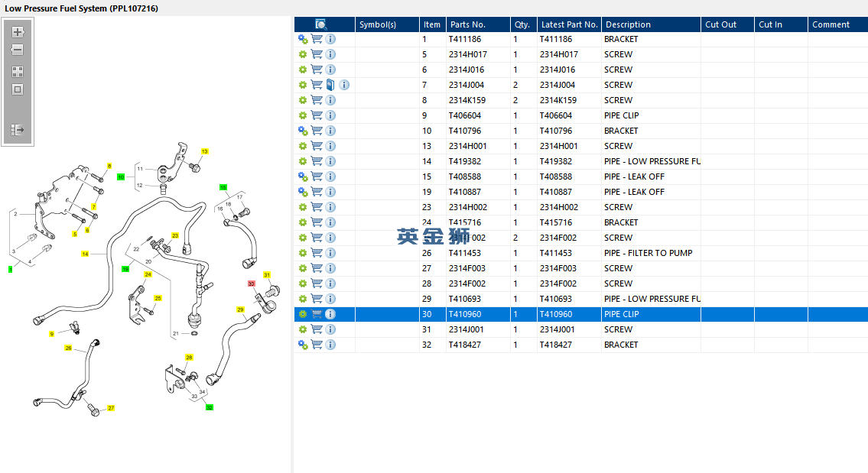Image resolution: width=868 pixels, height=473 pixels.
Task: Click the Comment column header
Action: (x=838, y=24)
